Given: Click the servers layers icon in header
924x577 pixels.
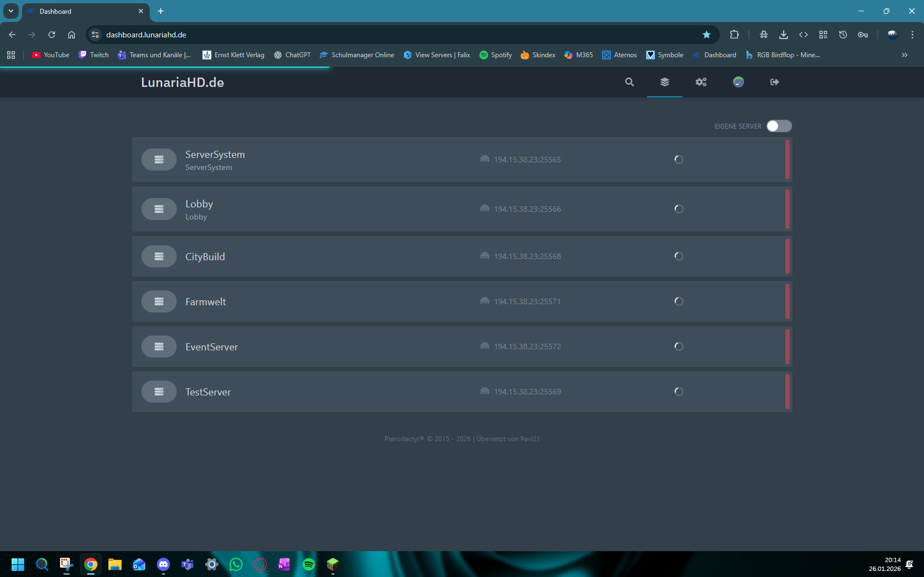Looking at the screenshot, I should [x=664, y=82].
